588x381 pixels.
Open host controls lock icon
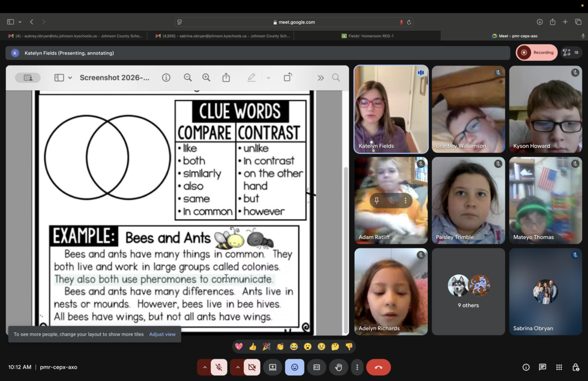pyautogui.click(x=575, y=367)
